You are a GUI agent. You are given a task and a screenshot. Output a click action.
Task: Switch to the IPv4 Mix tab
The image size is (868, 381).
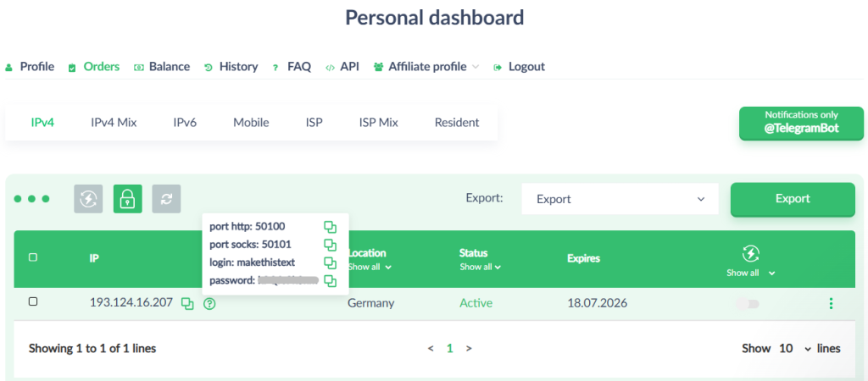(114, 122)
